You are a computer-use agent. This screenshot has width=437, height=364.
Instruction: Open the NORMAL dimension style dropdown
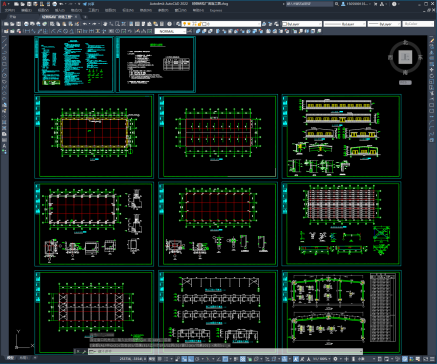(170, 31)
